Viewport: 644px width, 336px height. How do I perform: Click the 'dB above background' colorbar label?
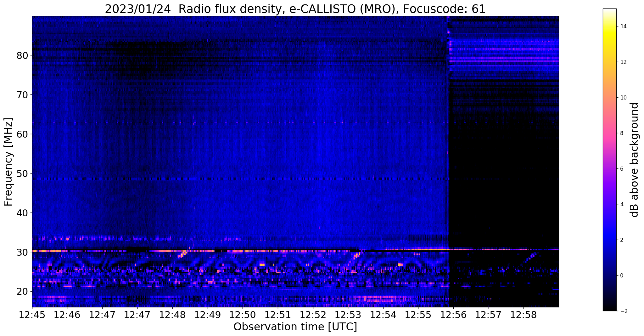click(635, 160)
